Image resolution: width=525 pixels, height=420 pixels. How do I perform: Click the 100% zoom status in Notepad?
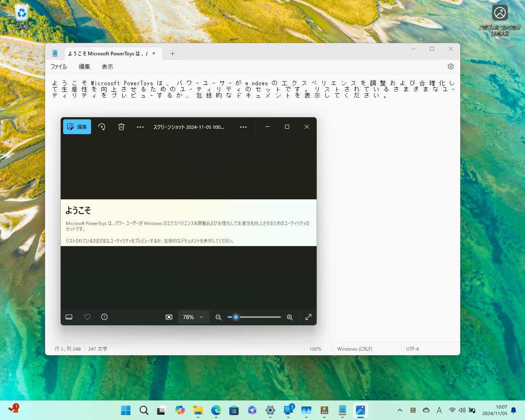click(x=315, y=349)
